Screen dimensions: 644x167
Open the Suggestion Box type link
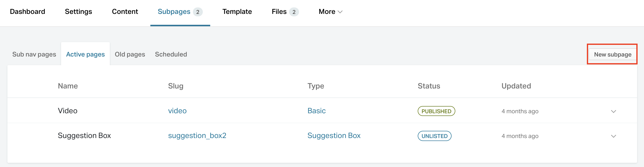coord(334,136)
